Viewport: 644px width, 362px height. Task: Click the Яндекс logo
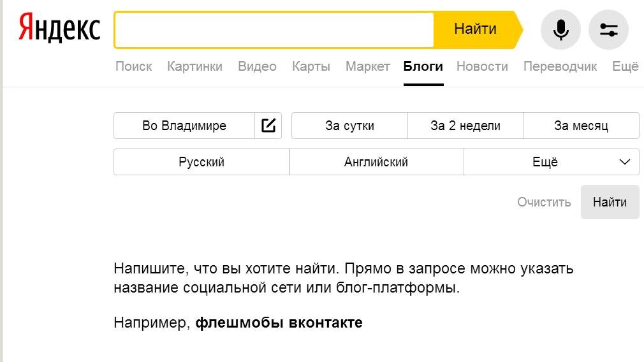(59, 27)
